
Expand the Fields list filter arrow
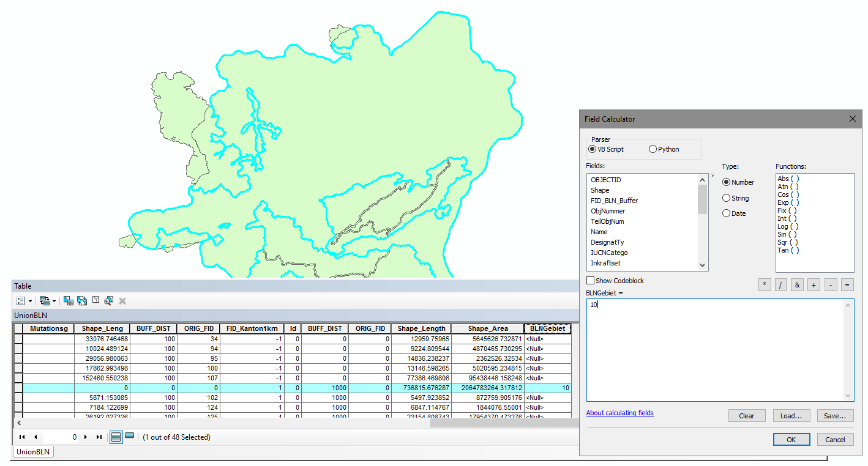click(x=712, y=177)
